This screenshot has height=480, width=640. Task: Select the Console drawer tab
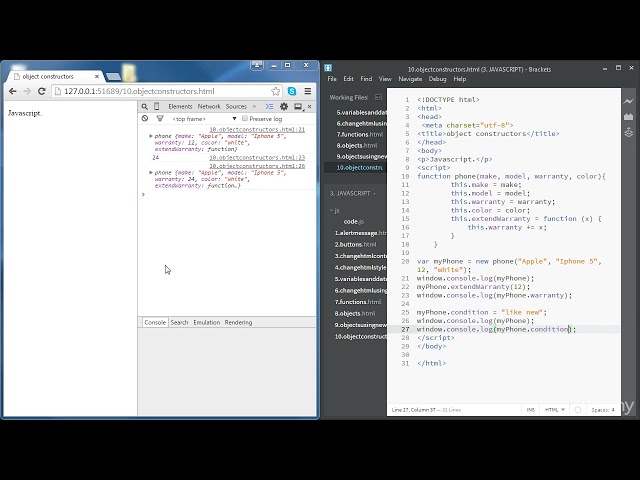tap(155, 322)
